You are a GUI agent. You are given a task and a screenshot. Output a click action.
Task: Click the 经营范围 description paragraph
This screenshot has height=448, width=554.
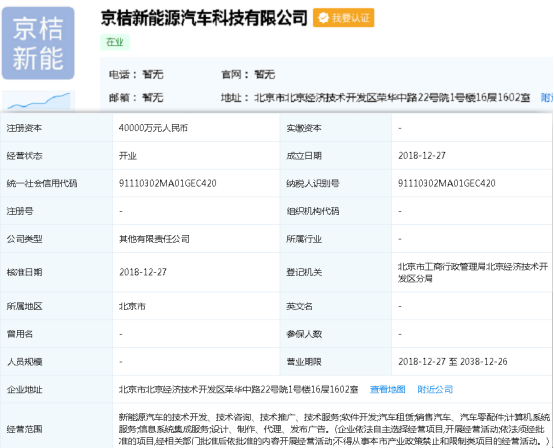click(x=334, y=429)
